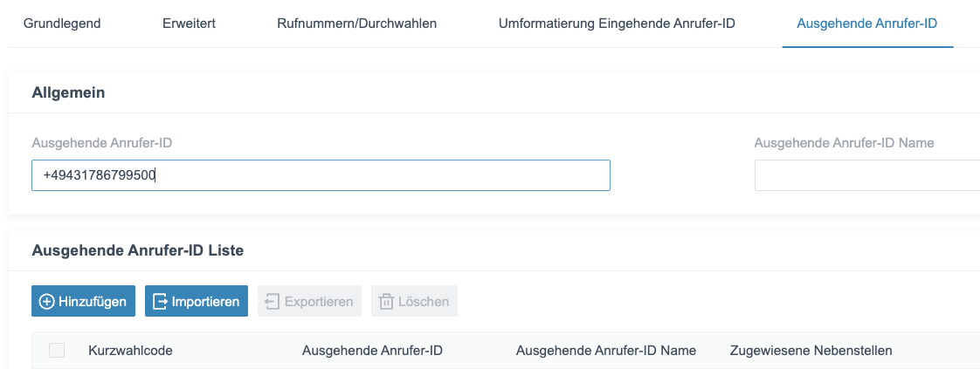The height and width of the screenshot is (369, 980).
Task: Click the plus icon on Hinzufügen
Action: point(46,302)
